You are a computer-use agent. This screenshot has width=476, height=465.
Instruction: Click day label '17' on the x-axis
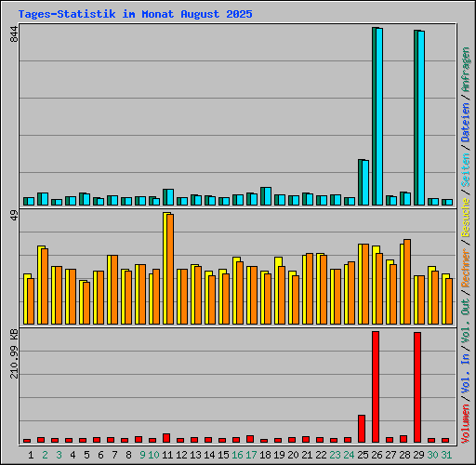pos(251,455)
